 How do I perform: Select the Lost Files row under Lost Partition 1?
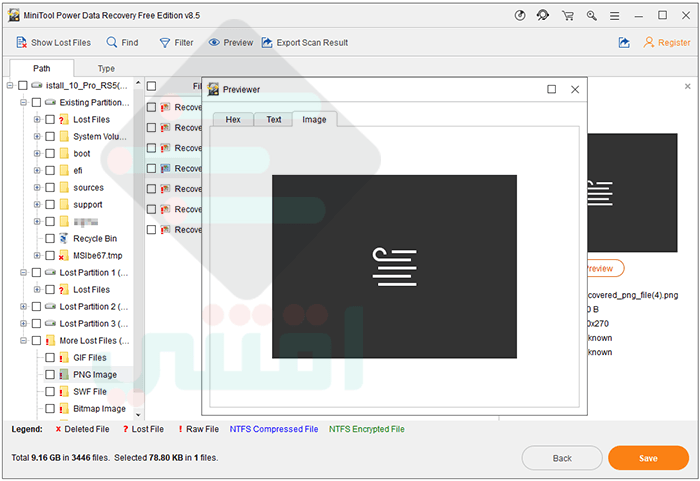(x=91, y=289)
